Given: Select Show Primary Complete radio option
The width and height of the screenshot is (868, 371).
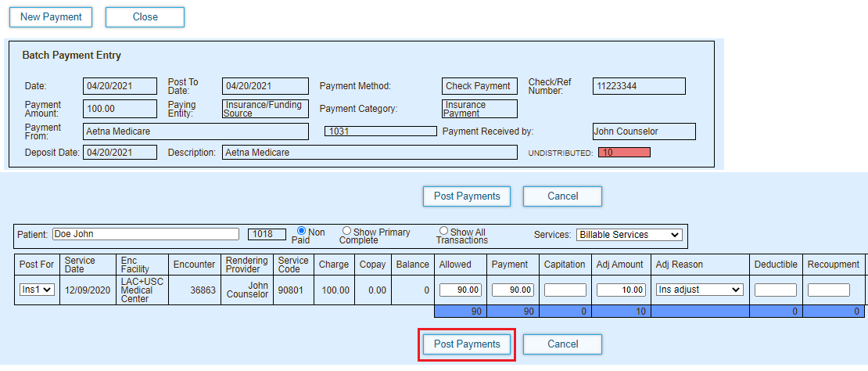Looking at the screenshot, I should 347,231.
